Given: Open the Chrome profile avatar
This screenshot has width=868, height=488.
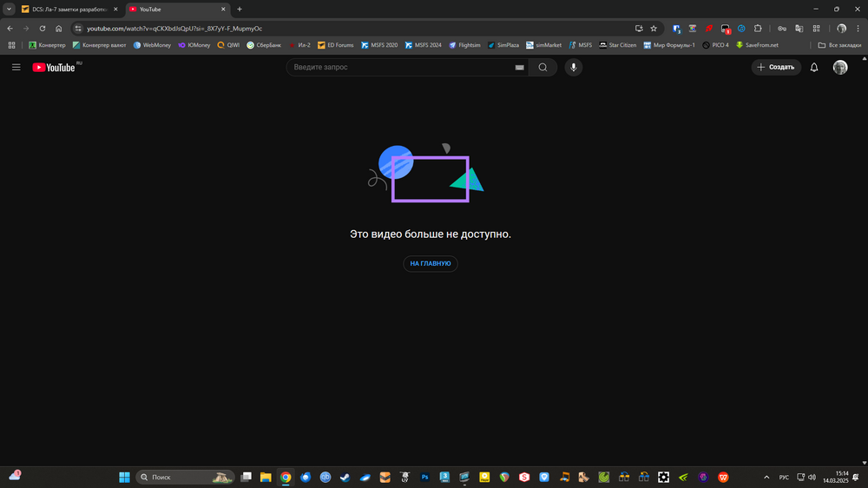Looking at the screenshot, I should point(841,29).
